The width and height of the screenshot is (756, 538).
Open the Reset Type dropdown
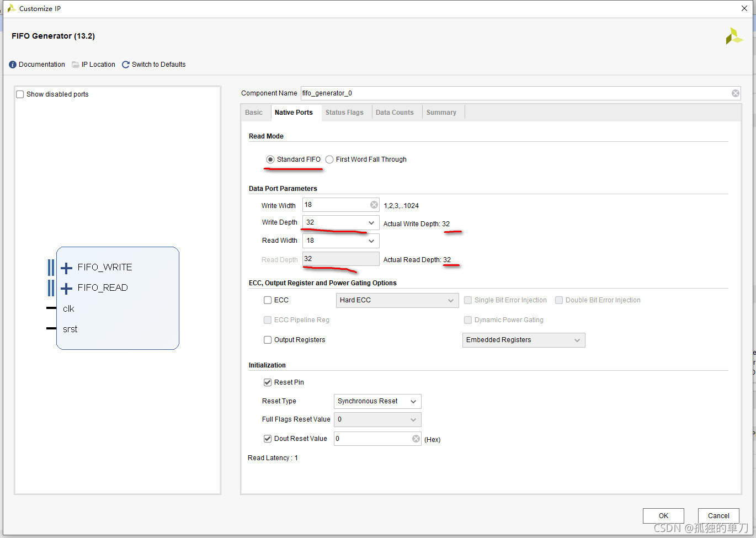(413, 402)
